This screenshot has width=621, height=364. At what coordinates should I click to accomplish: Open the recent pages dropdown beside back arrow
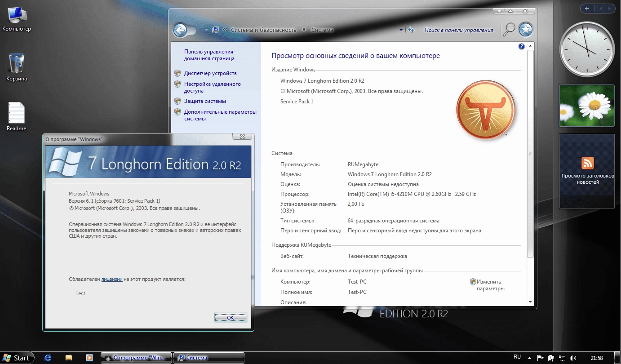pyautogui.click(x=206, y=30)
